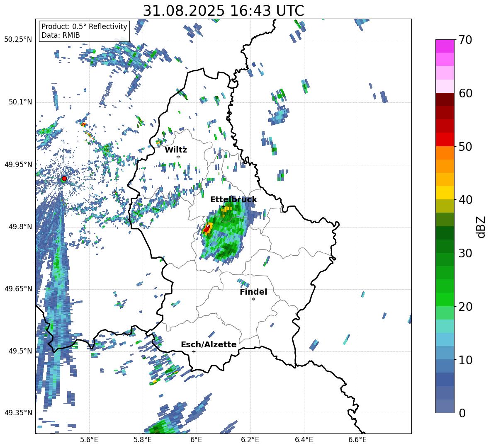The image size is (491, 448).
Task: Click the Esch/Alzette city label
Action: [x=209, y=344]
